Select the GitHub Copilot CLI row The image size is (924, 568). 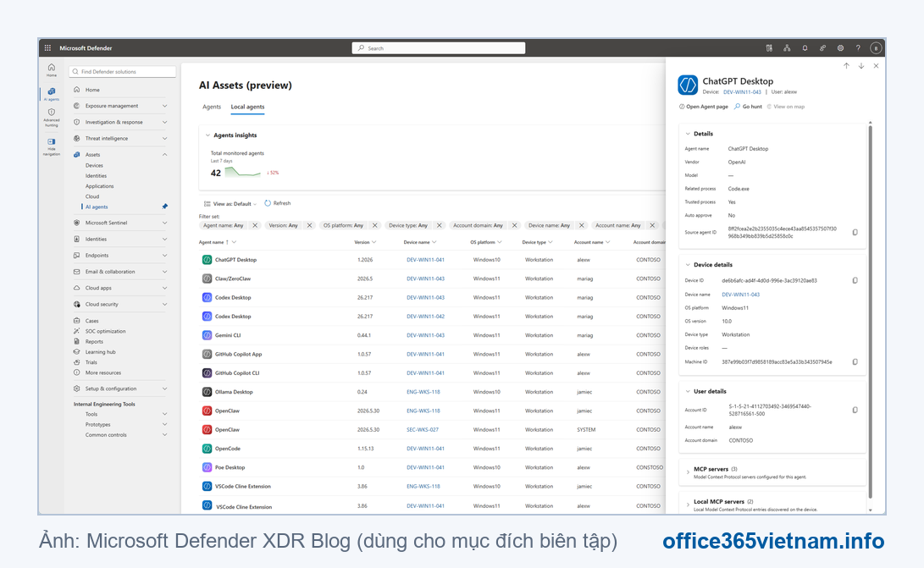tap(432, 373)
